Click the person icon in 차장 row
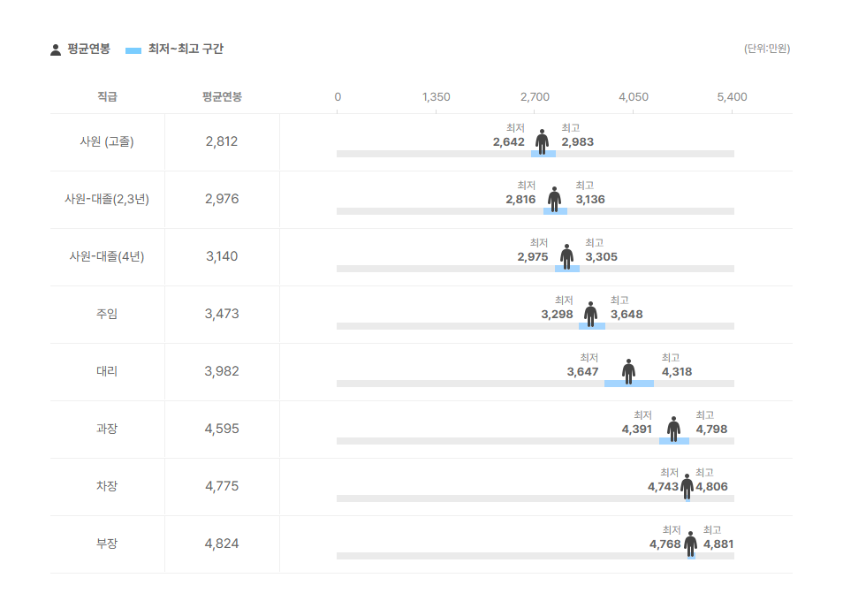843x616 pixels. (x=687, y=487)
